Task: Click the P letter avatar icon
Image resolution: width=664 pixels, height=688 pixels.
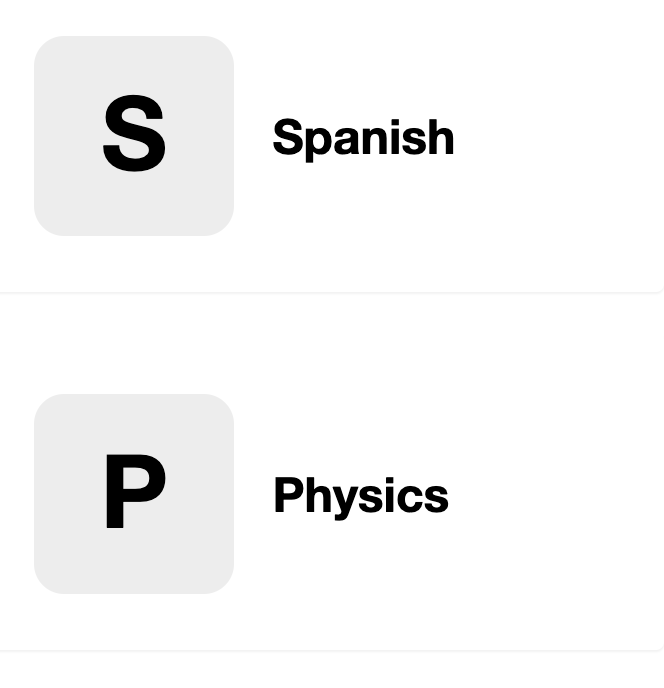Action: [x=134, y=494]
